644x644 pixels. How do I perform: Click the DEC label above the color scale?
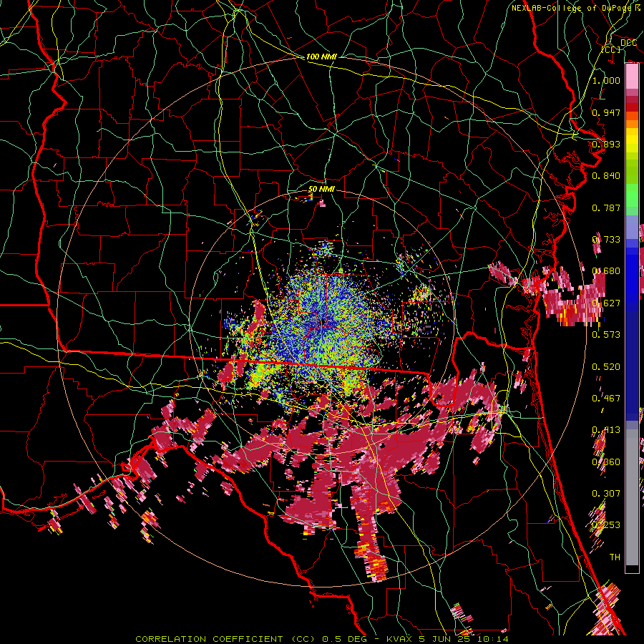point(628,43)
